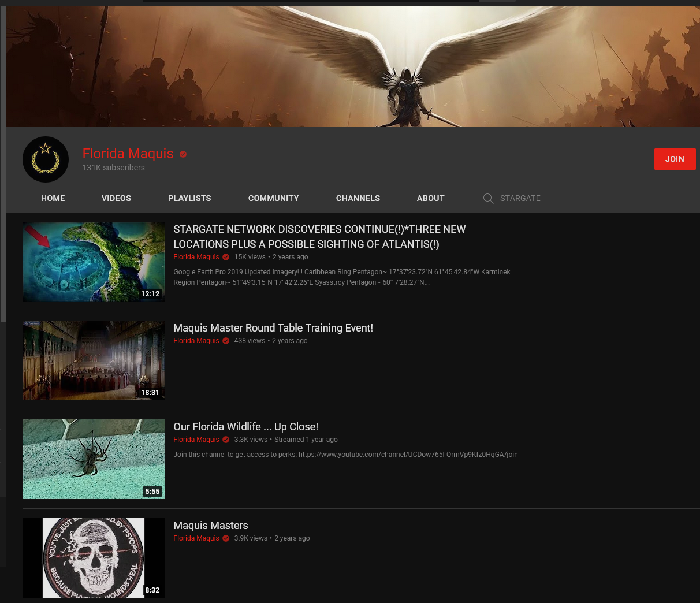Viewport: 700px width, 603px height.
Task: Open the Maquis Master Round Table Training Event title
Action: [x=273, y=328]
